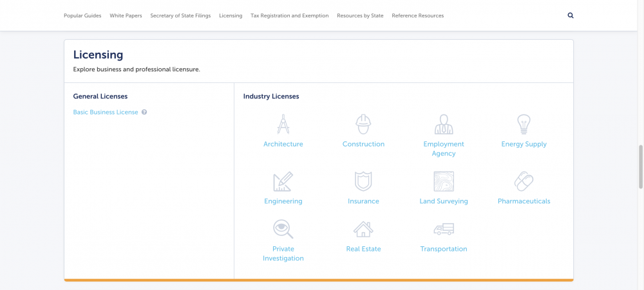Click the Private Investigation magnifier icon

click(283, 229)
